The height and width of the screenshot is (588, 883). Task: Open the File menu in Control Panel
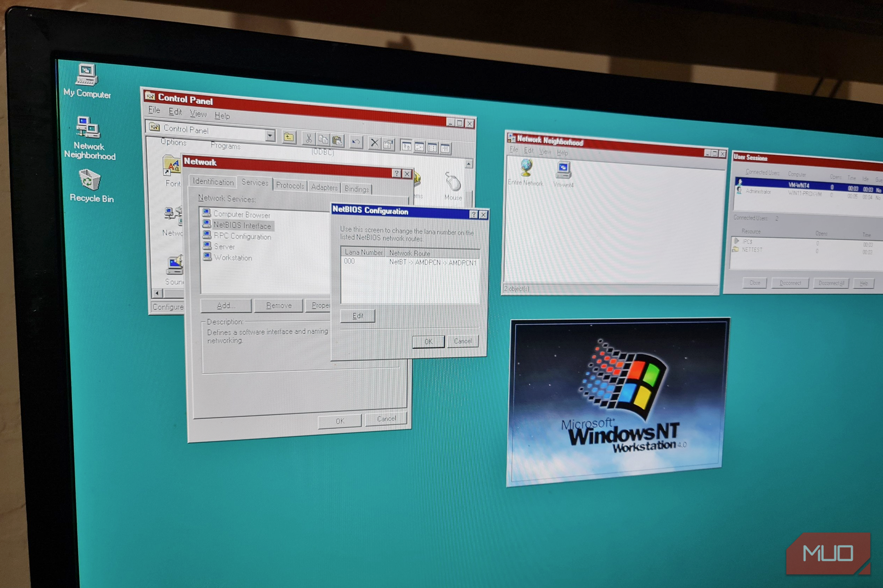(154, 110)
